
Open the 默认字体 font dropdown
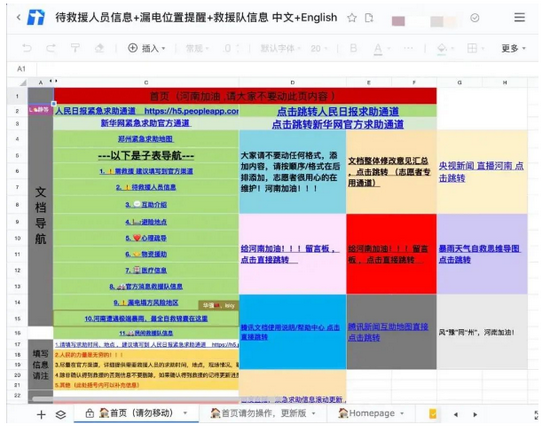coord(281,48)
